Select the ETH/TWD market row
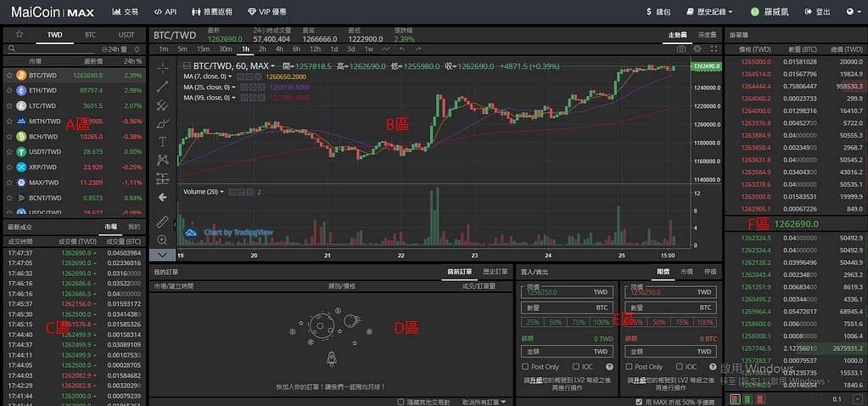 click(74, 90)
